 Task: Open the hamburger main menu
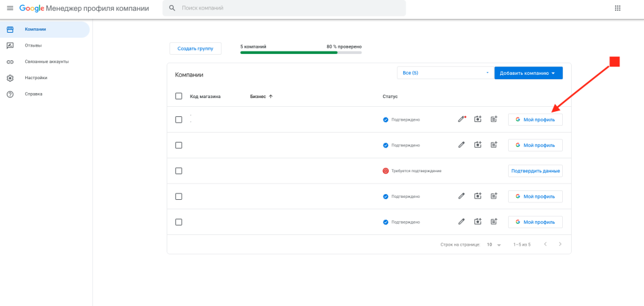click(9, 8)
